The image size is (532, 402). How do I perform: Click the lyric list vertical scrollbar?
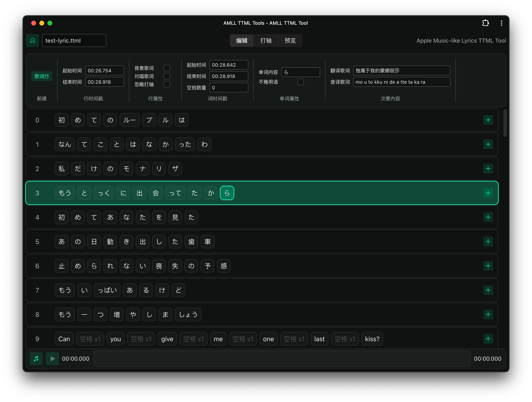505,123
